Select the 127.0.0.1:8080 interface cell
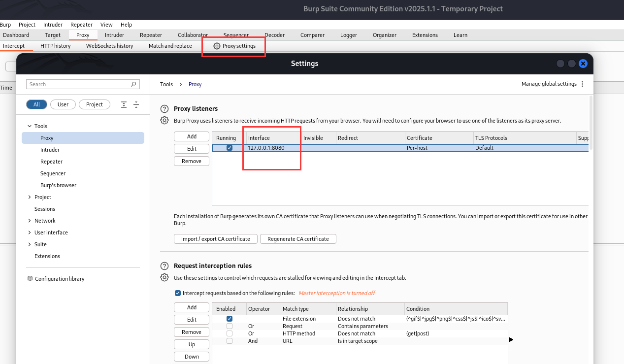624x364 pixels. click(x=273, y=148)
